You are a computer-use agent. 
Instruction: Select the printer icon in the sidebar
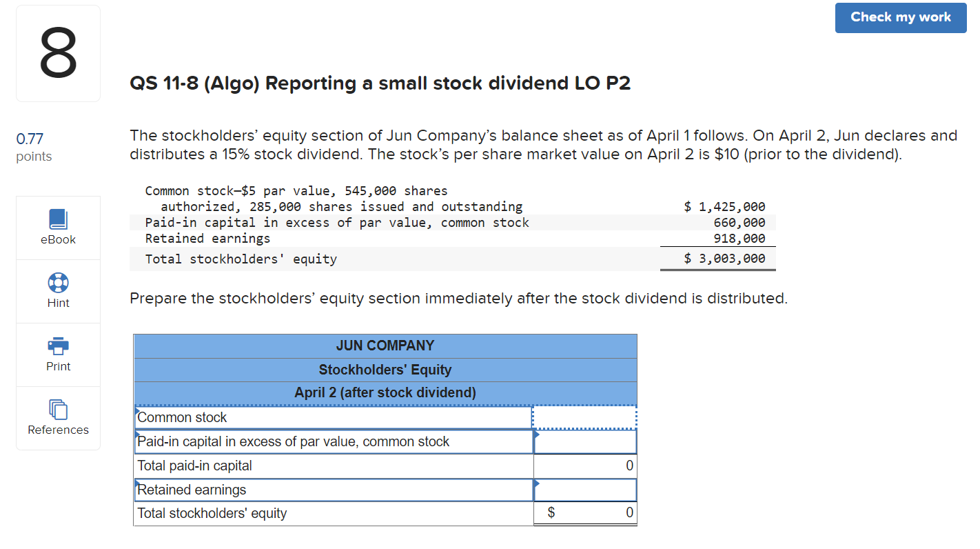click(58, 346)
